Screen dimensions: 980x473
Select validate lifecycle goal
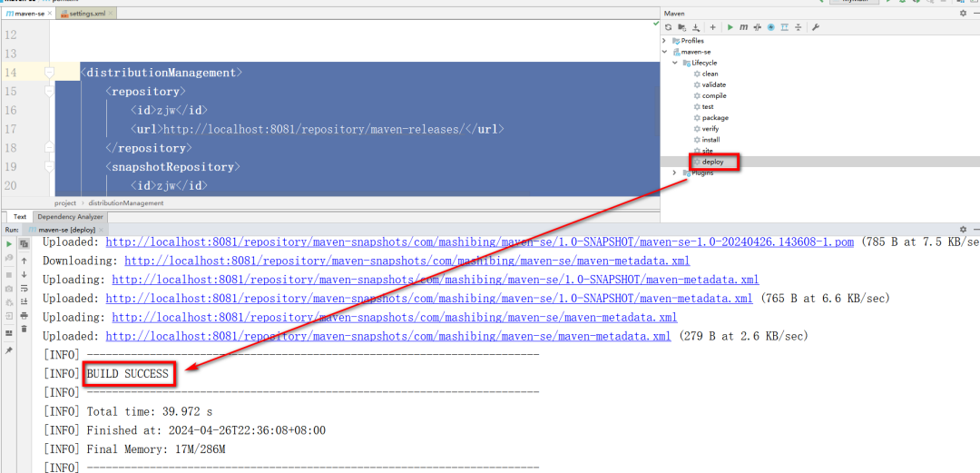(x=713, y=84)
